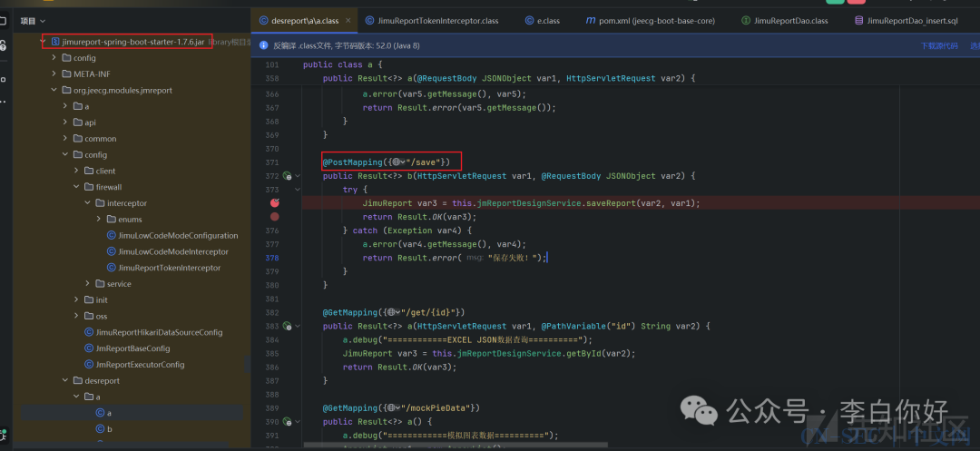Open the 项目 view dropdown
Viewport: 980px width, 451px height.
33,21
